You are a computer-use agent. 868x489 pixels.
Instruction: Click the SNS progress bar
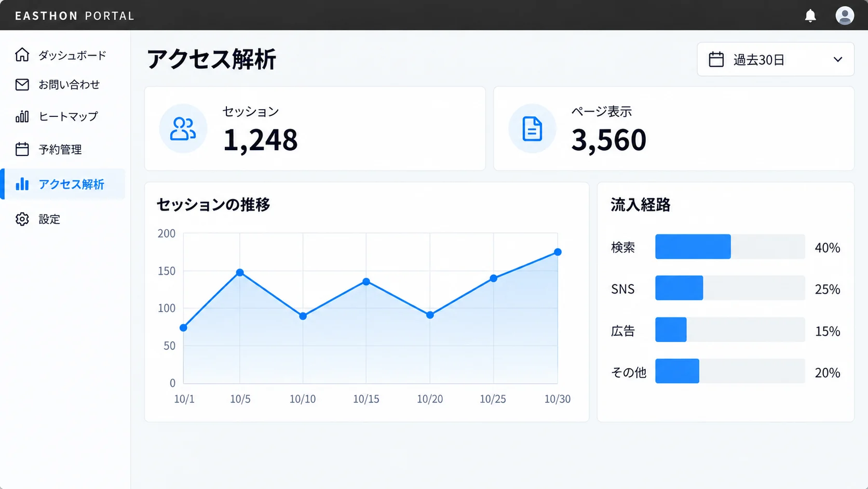(730, 288)
